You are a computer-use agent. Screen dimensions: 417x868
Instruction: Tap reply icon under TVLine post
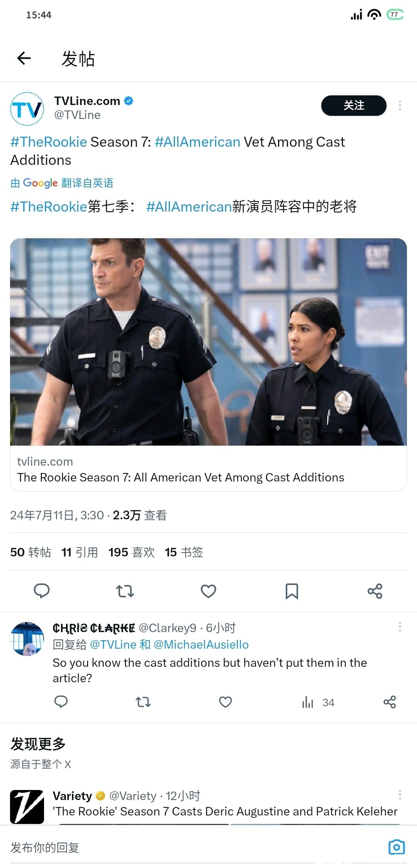point(42,591)
